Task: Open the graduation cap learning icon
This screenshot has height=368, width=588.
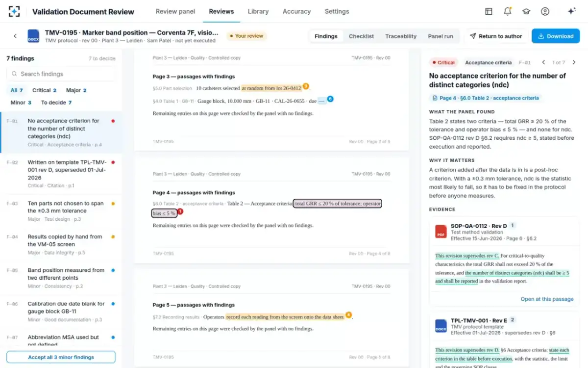Action: pos(526,11)
